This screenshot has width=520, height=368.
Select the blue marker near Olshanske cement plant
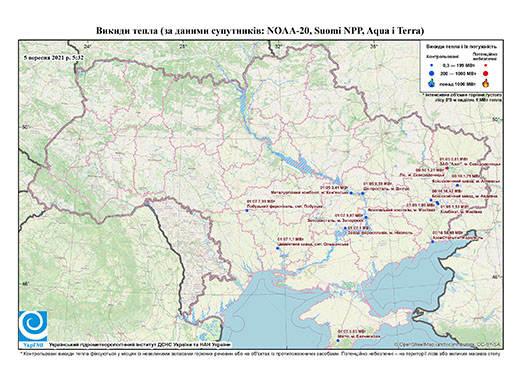click(x=277, y=248)
